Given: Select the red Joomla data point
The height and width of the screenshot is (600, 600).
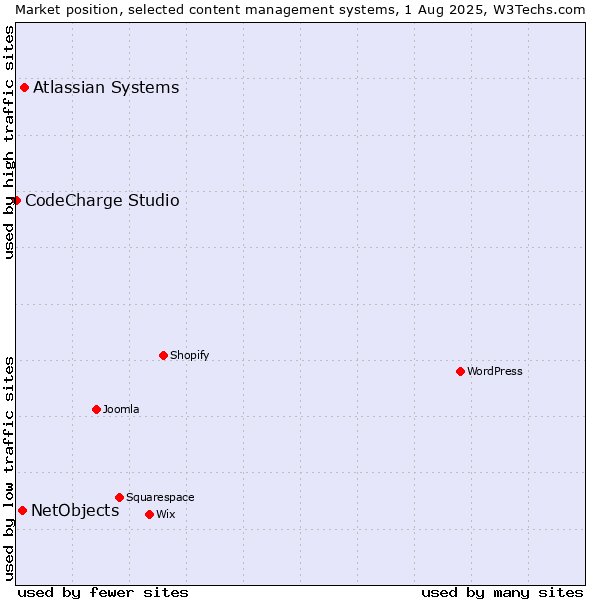Looking at the screenshot, I should point(96,409).
